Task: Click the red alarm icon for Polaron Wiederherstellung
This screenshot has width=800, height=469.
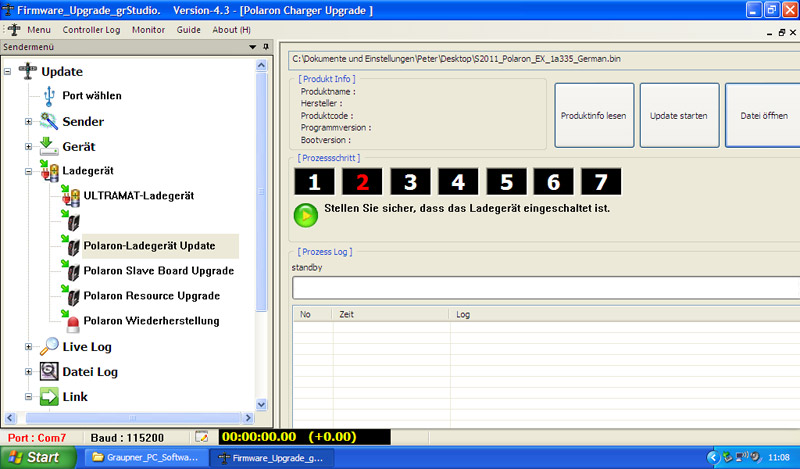Action: coord(72,322)
